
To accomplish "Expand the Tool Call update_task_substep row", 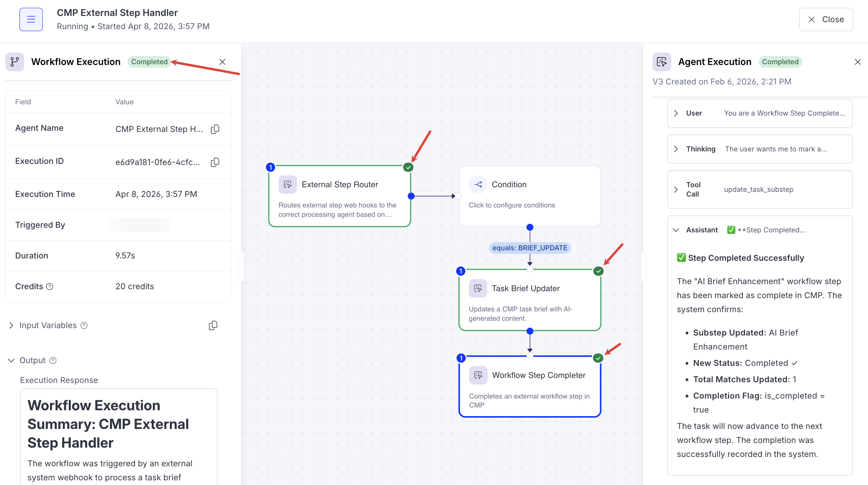I will (676, 190).
